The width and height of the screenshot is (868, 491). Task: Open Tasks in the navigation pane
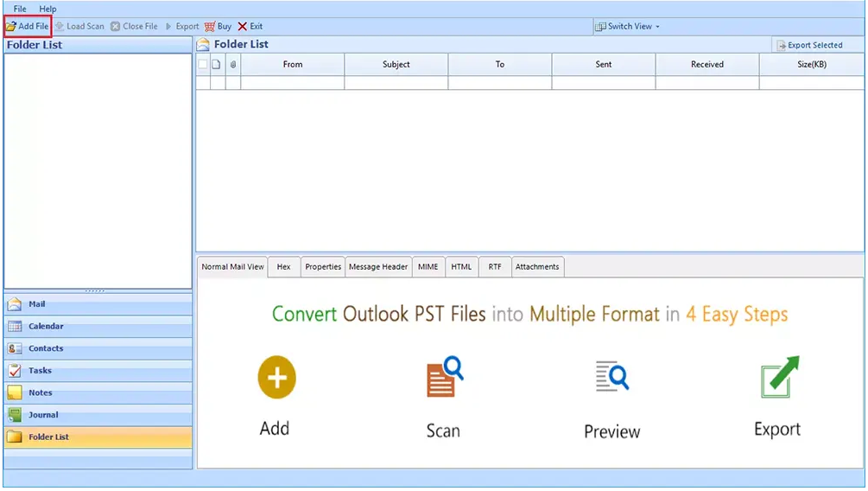pos(98,371)
